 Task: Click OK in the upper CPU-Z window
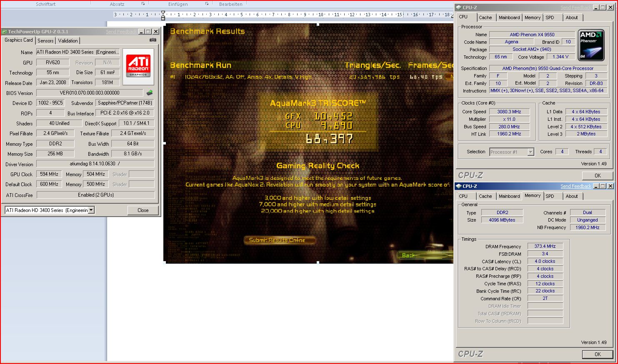[x=598, y=176]
